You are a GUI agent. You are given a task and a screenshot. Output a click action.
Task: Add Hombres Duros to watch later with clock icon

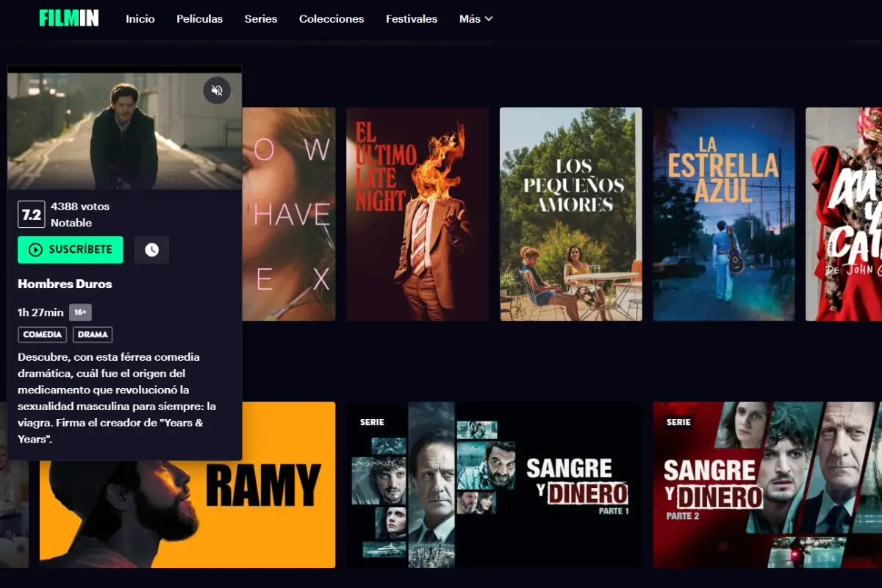[151, 250]
